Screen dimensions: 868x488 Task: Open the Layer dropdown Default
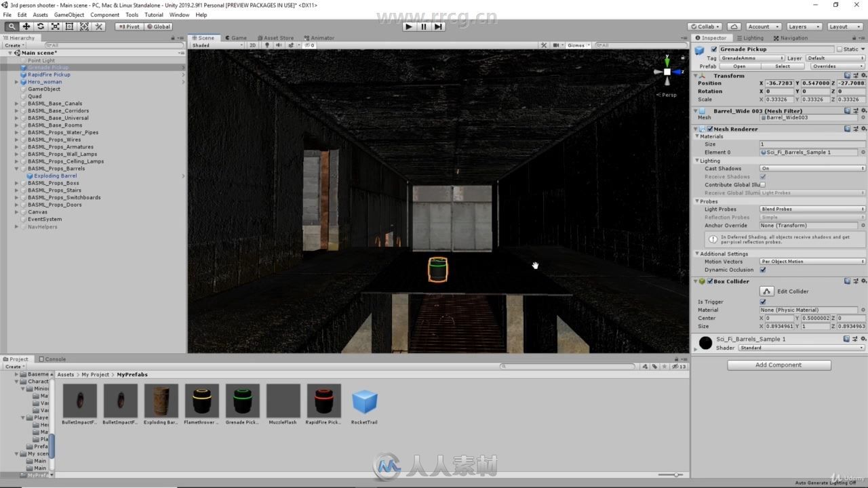click(x=835, y=58)
